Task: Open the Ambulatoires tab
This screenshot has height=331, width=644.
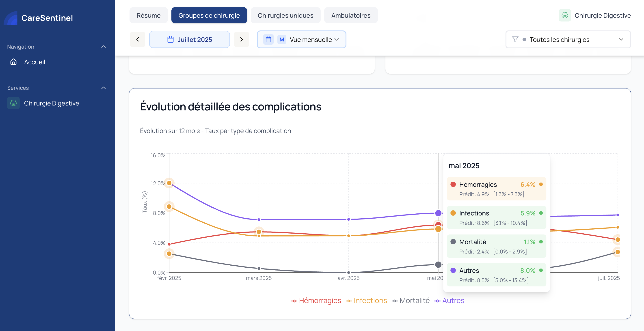Action: pos(351,15)
